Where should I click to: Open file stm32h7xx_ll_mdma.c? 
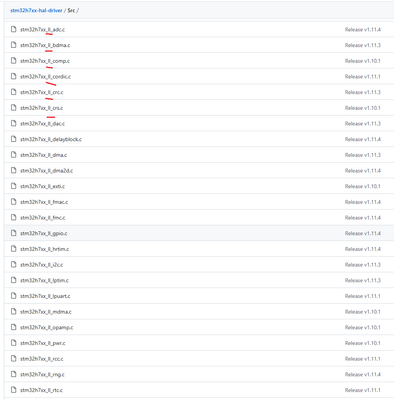46,312
